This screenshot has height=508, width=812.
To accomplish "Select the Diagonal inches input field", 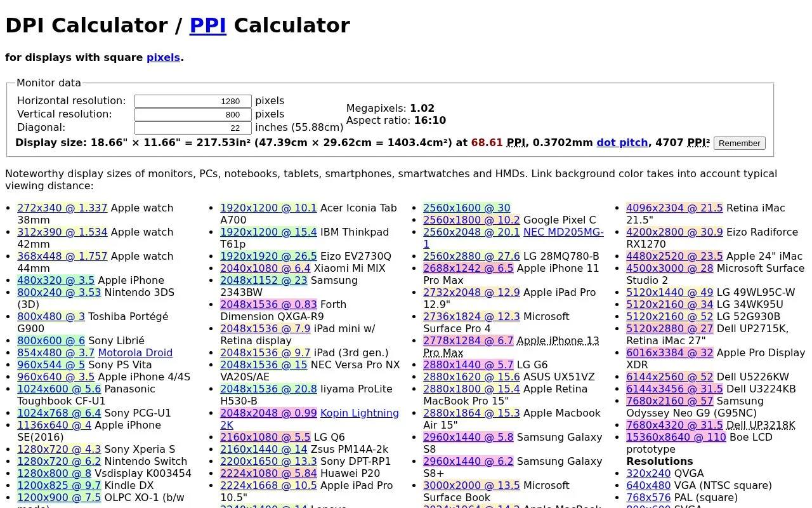I will coord(193,128).
